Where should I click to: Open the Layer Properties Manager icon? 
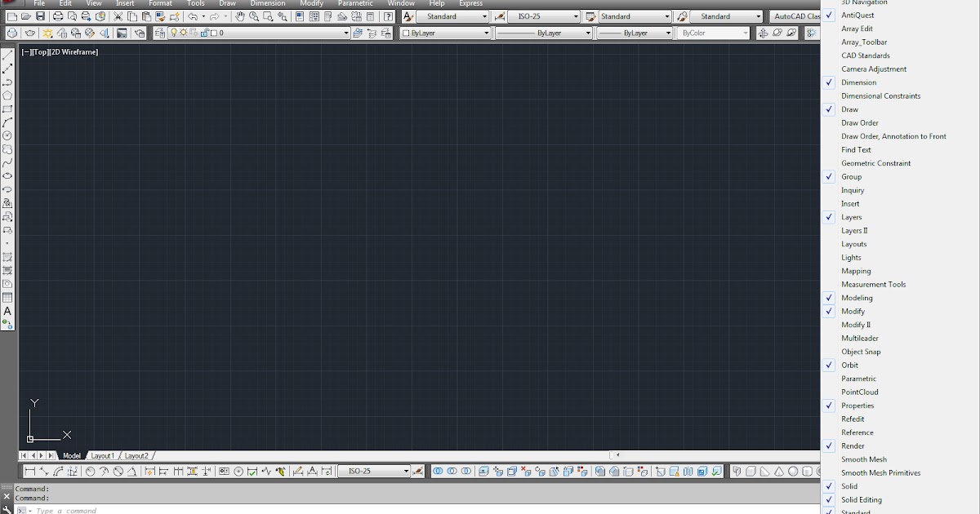click(160, 33)
